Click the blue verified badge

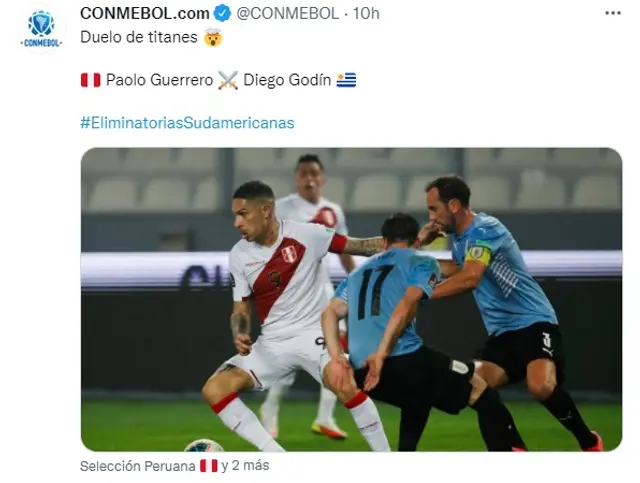tap(223, 13)
